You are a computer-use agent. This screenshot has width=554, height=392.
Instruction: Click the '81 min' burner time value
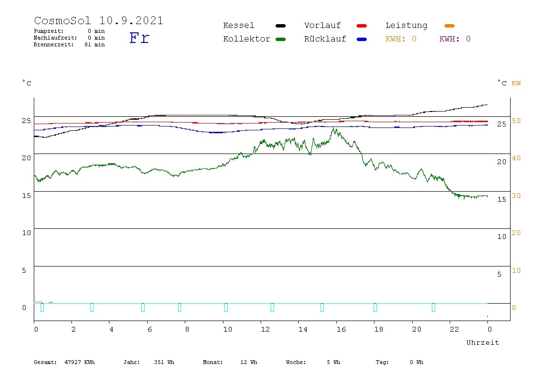coord(95,44)
